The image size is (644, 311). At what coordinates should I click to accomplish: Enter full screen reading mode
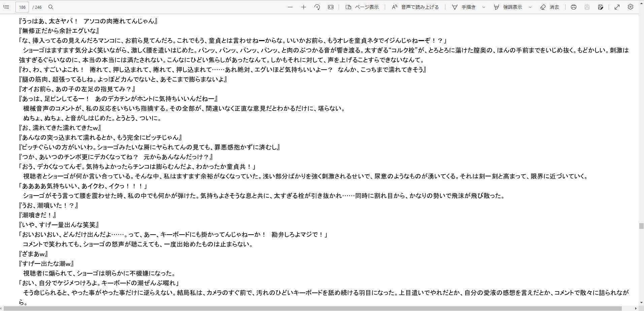617,7
